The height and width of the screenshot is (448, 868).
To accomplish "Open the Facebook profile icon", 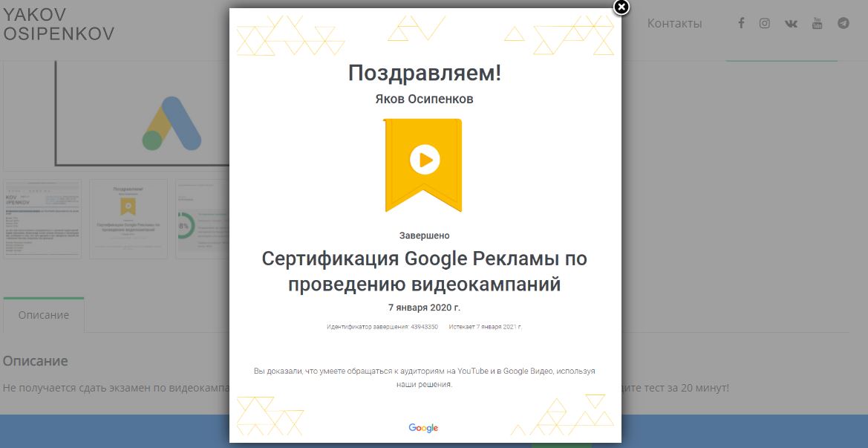I will click(740, 23).
